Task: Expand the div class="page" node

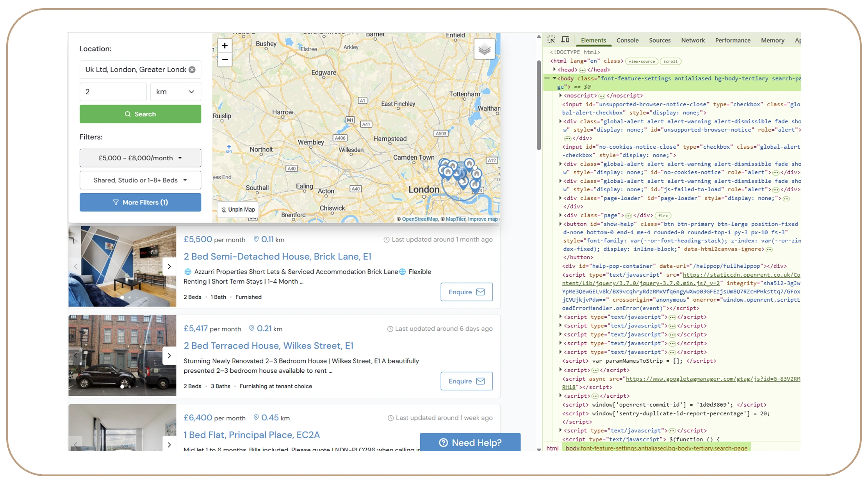Action: pos(560,215)
